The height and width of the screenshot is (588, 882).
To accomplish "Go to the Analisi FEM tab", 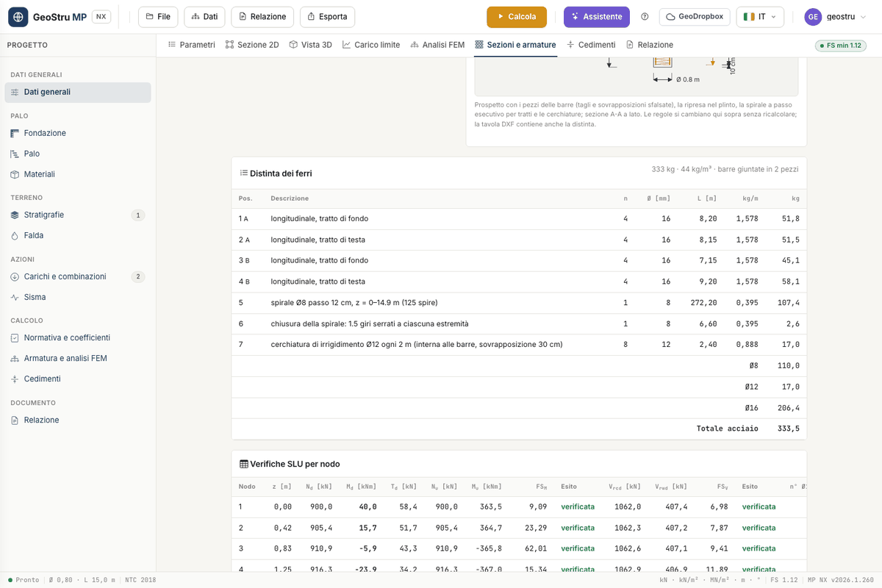I will click(437, 45).
